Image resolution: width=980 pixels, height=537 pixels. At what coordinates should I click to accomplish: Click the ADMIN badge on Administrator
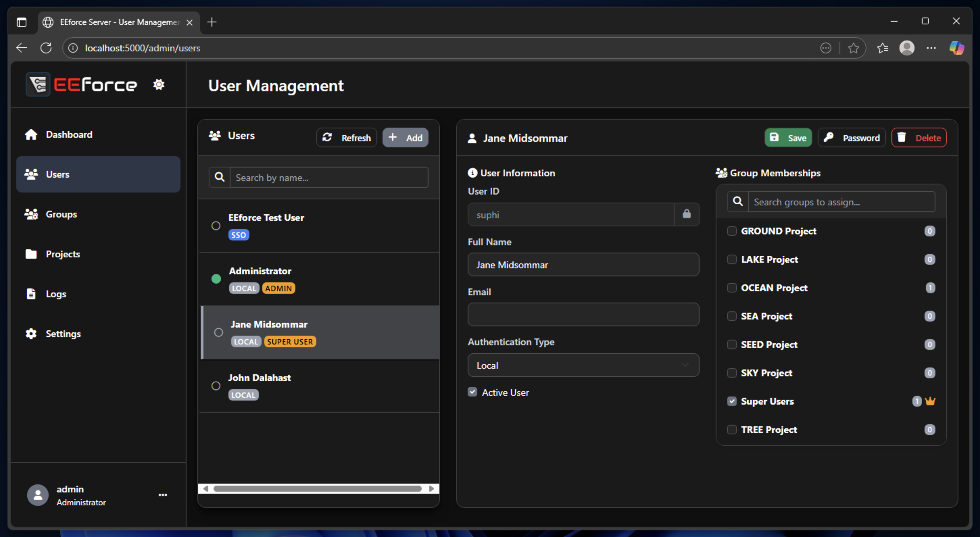pos(278,288)
